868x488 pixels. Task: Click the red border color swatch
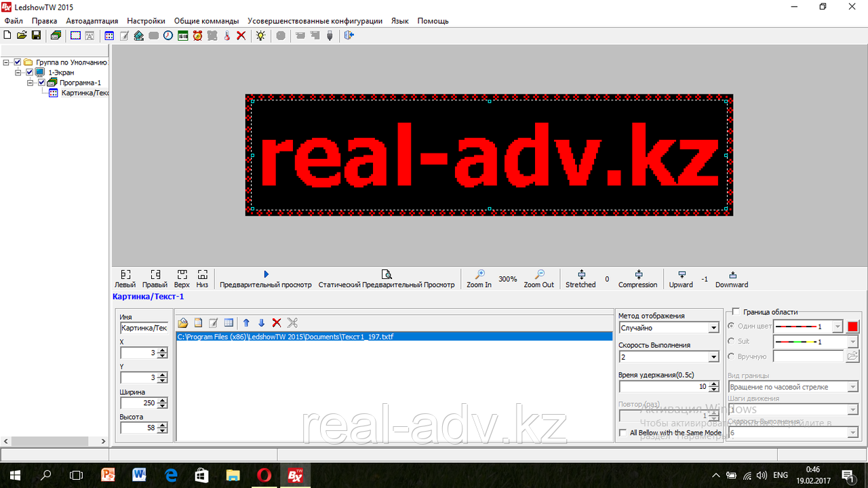pos(852,326)
